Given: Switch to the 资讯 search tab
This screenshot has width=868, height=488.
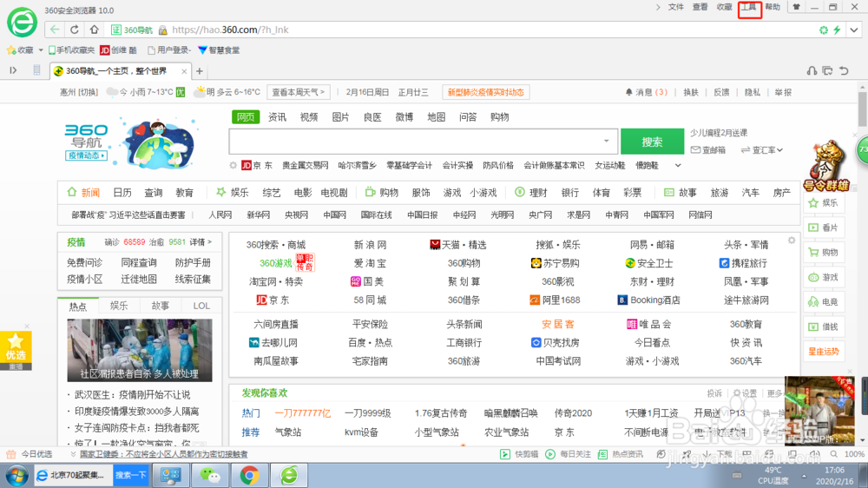Looking at the screenshot, I should [278, 117].
